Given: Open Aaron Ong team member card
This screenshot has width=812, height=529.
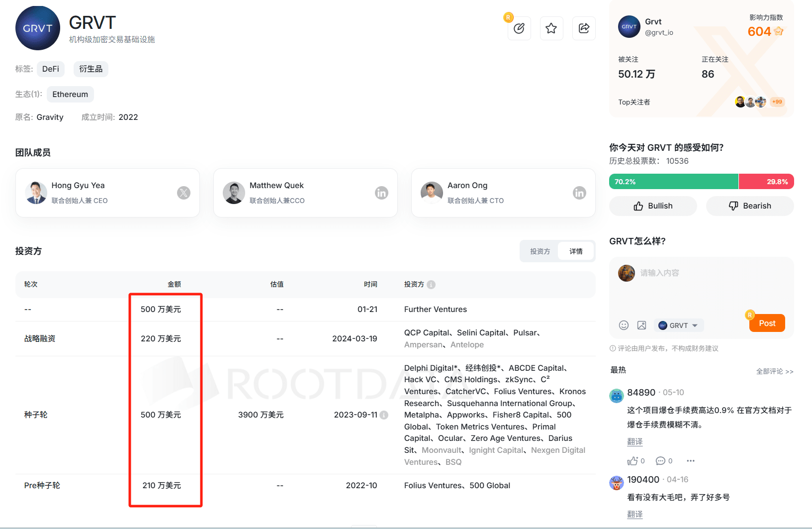Looking at the screenshot, I should pos(503,193).
